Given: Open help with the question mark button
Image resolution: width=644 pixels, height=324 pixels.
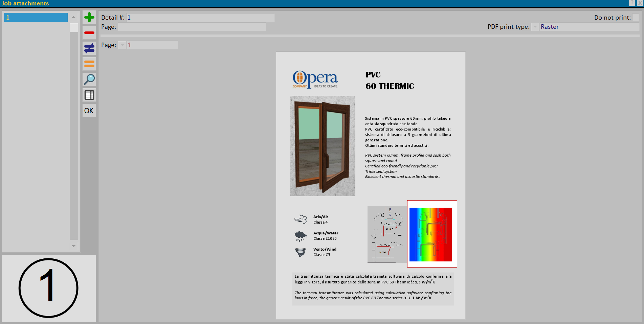Looking at the screenshot, I should pos(632,3).
